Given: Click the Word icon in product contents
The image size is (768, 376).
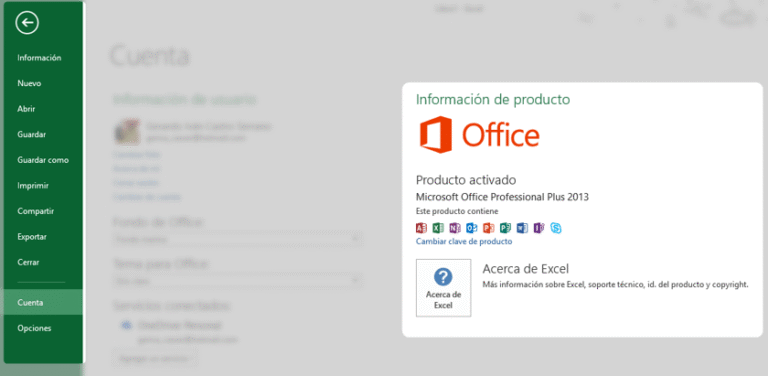Looking at the screenshot, I should coord(522,228).
